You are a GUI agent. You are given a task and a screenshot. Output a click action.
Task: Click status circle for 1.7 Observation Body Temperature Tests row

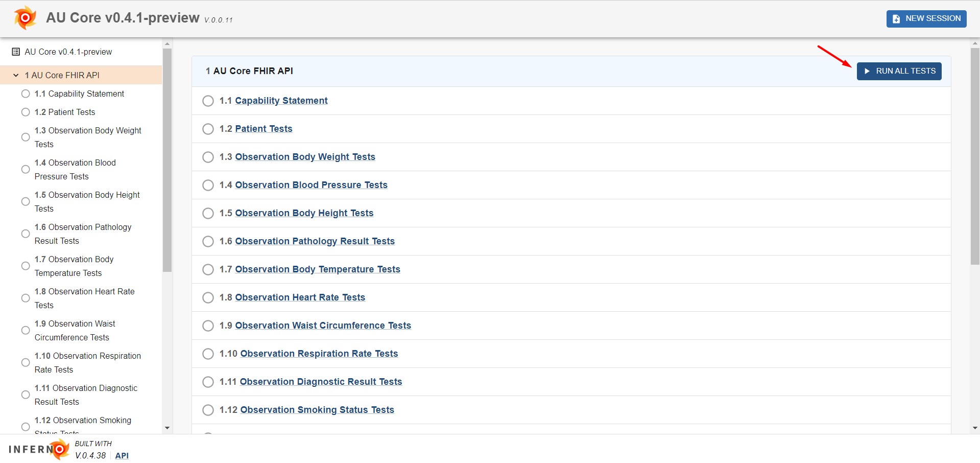(208, 269)
